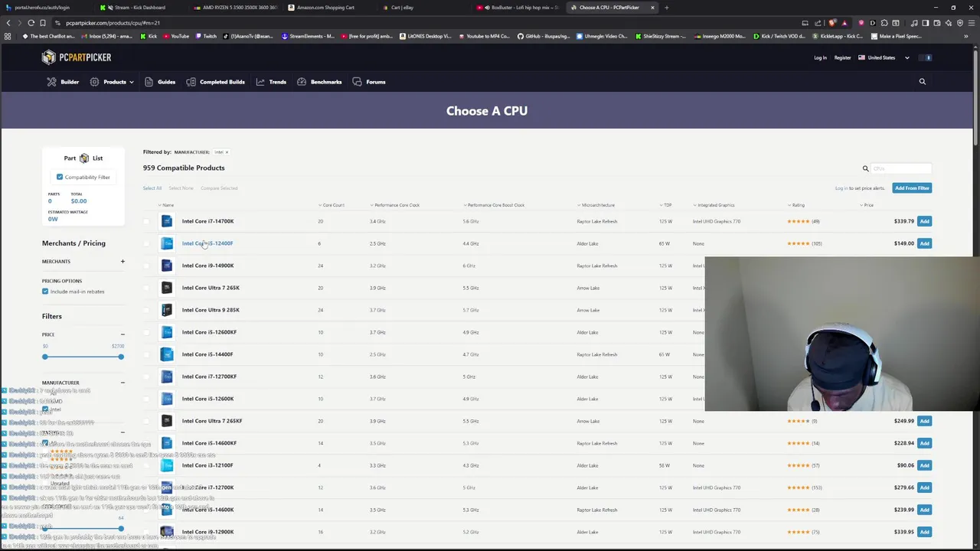The image size is (980, 551).
Task: Open GitHub bookmark in bookmarks bar
Action: click(544, 36)
